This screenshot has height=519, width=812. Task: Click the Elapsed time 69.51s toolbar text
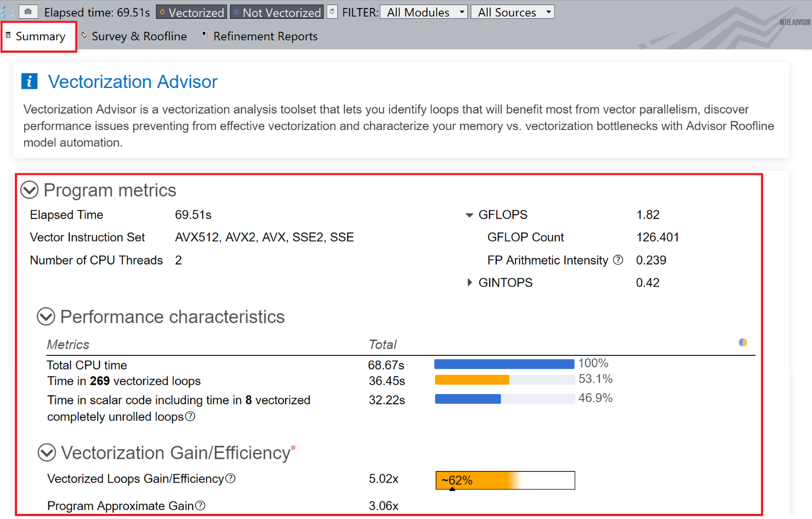click(x=97, y=12)
